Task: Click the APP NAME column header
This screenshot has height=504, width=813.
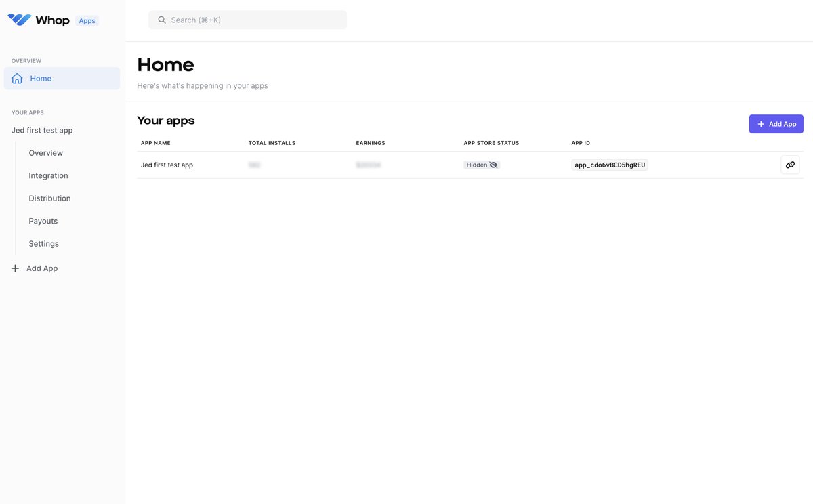Action: (x=156, y=143)
